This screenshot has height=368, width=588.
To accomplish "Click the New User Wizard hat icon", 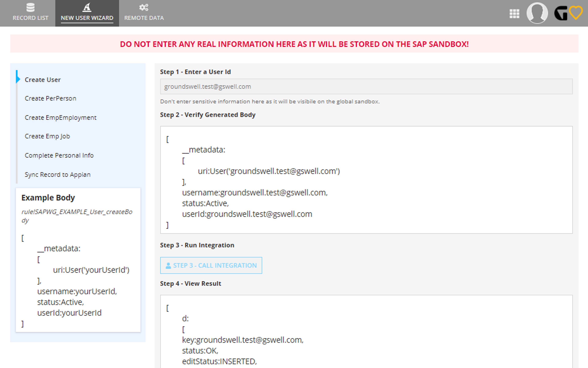I will (87, 8).
